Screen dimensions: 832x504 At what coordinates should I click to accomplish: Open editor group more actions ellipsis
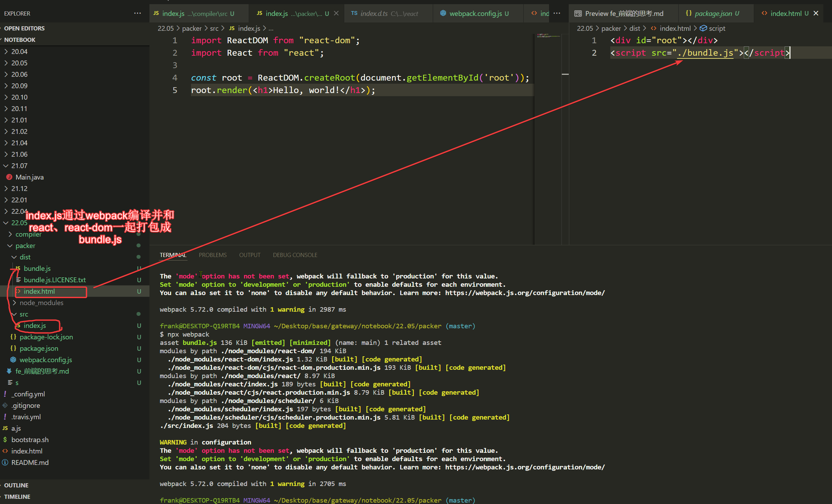(x=557, y=13)
